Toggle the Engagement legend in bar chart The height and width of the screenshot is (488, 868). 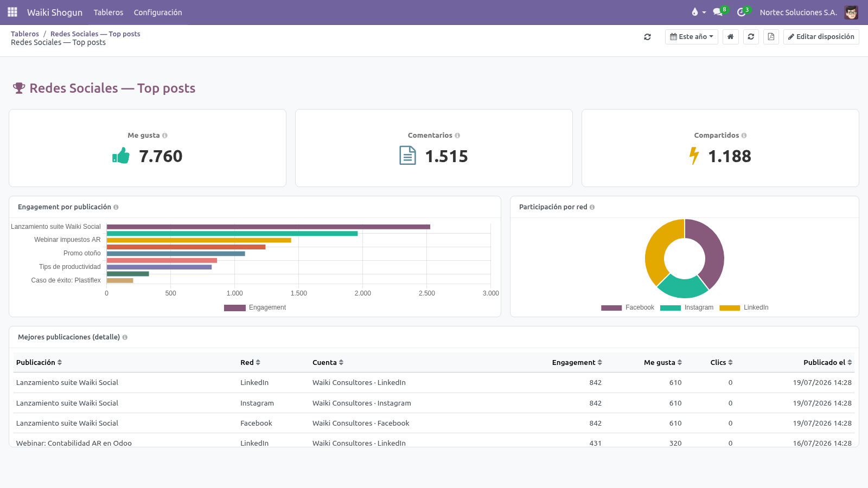tap(255, 307)
